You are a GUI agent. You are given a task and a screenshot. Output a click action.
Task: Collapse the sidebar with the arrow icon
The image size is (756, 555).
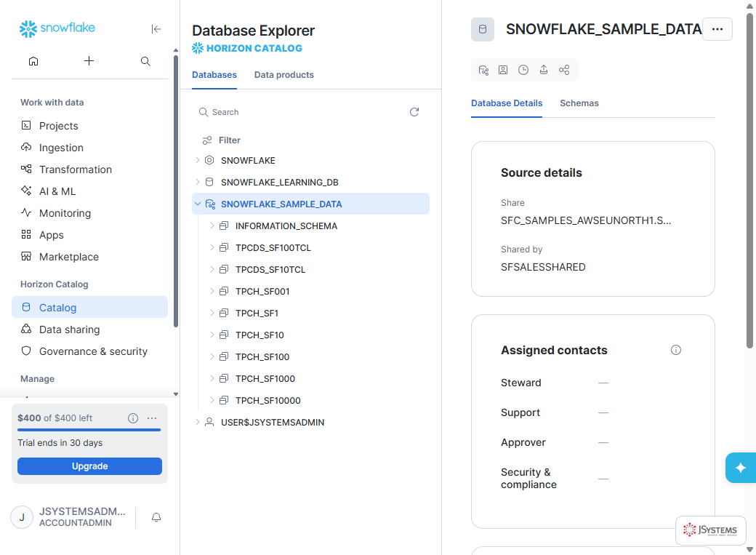point(156,29)
